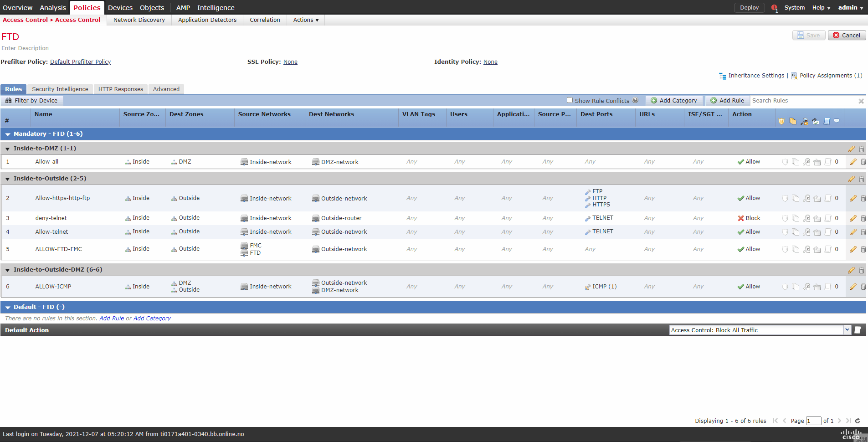
Task: Open Policy Assignments (1) link
Action: (x=831, y=76)
